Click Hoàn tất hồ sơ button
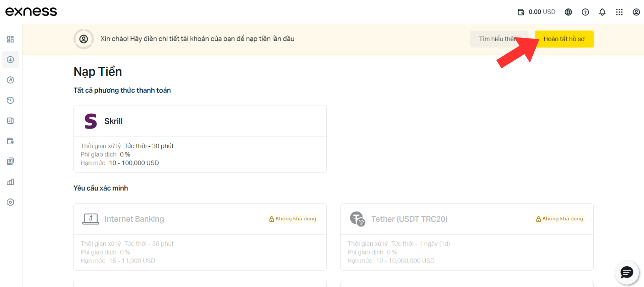This screenshot has height=287, width=644. tap(564, 39)
